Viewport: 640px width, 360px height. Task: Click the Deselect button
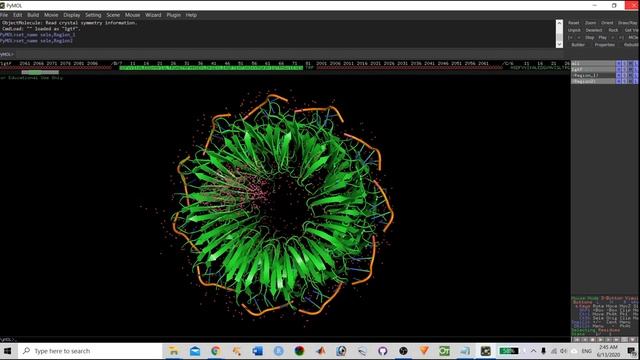pos(594,30)
